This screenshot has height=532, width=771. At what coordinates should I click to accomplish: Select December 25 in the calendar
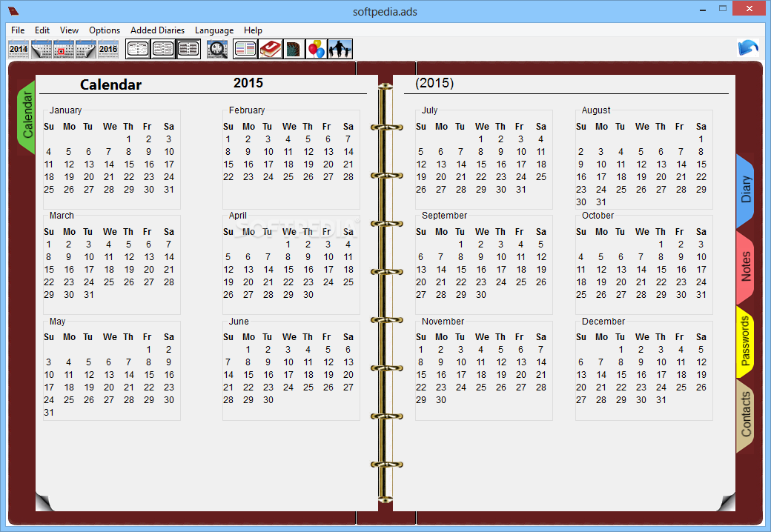681,388
